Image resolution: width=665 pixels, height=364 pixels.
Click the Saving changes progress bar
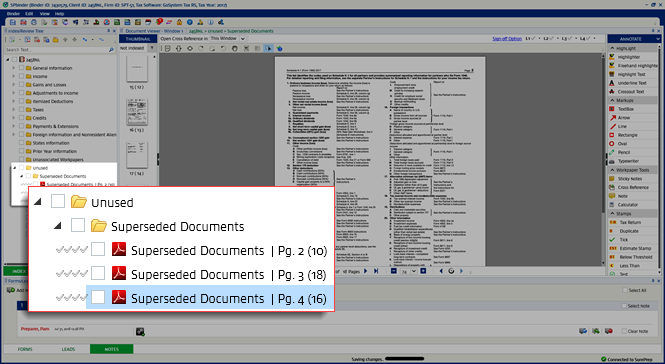coord(404,359)
